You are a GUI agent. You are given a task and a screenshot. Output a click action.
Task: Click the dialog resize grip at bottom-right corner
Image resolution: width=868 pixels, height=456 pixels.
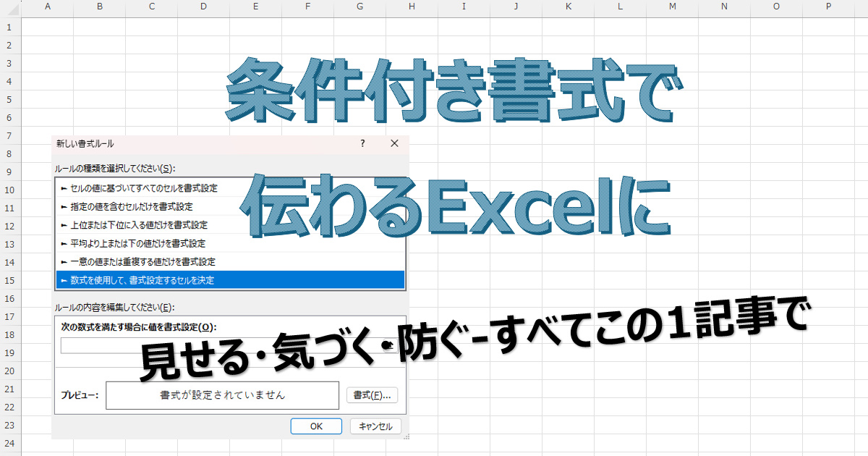(406, 436)
